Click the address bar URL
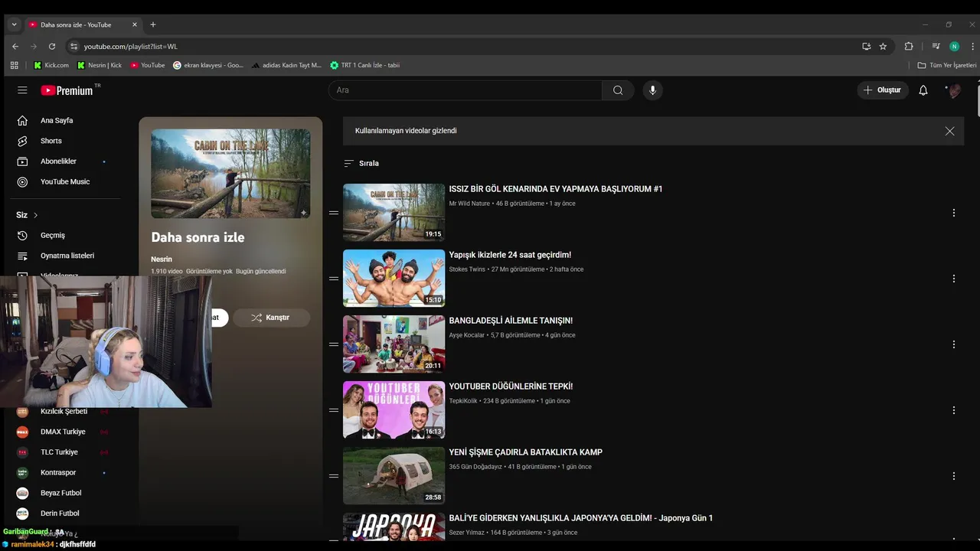Image resolution: width=980 pixels, height=551 pixels. point(131,47)
